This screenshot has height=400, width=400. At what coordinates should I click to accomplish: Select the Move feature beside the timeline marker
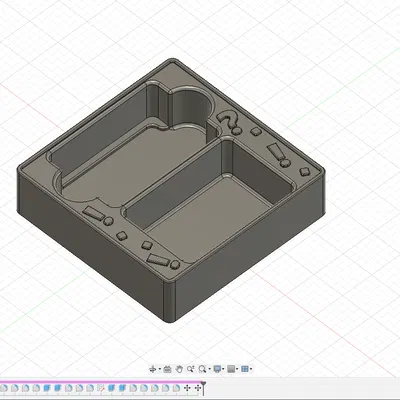(x=198, y=388)
